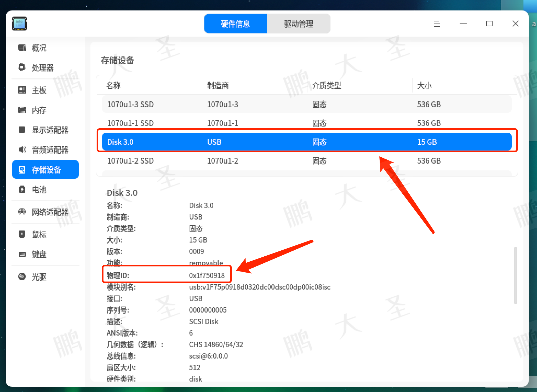Click the 内存 memory module icon
Image resolution: width=537 pixels, height=392 pixels.
click(22, 110)
